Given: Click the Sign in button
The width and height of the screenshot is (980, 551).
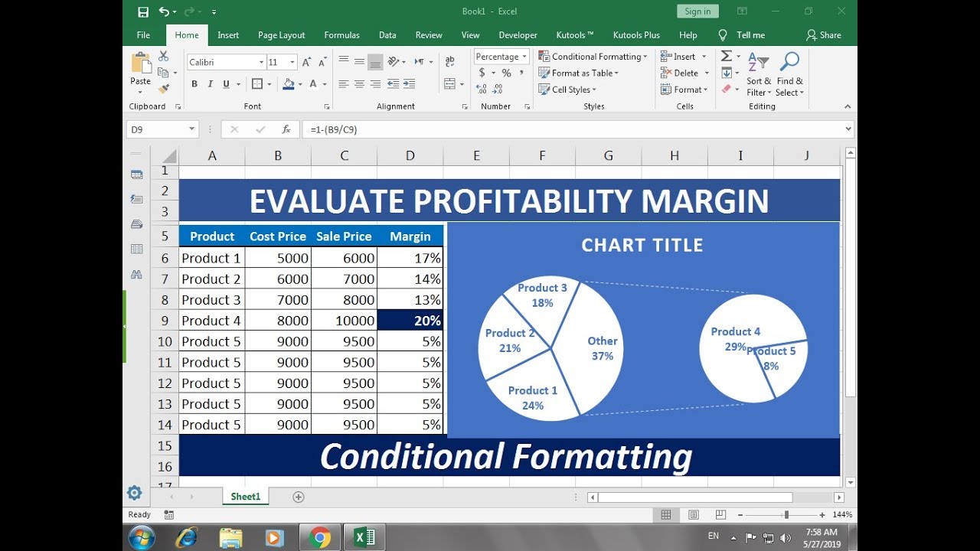Looking at the screenshot, I should (x=697, y=11).
